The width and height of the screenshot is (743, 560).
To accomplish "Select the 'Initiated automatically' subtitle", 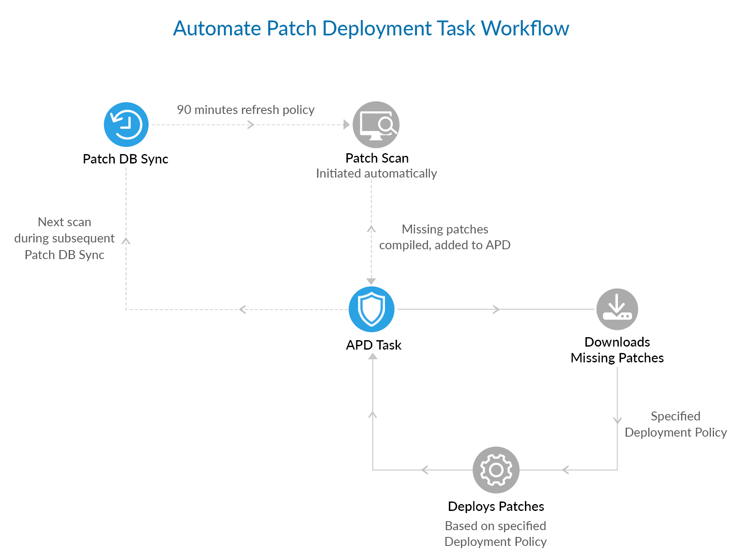I will coord(376,173).
